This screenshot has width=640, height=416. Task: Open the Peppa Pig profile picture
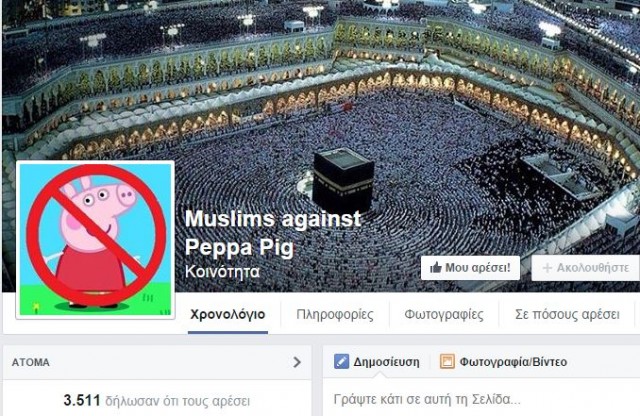coord(95,240)
